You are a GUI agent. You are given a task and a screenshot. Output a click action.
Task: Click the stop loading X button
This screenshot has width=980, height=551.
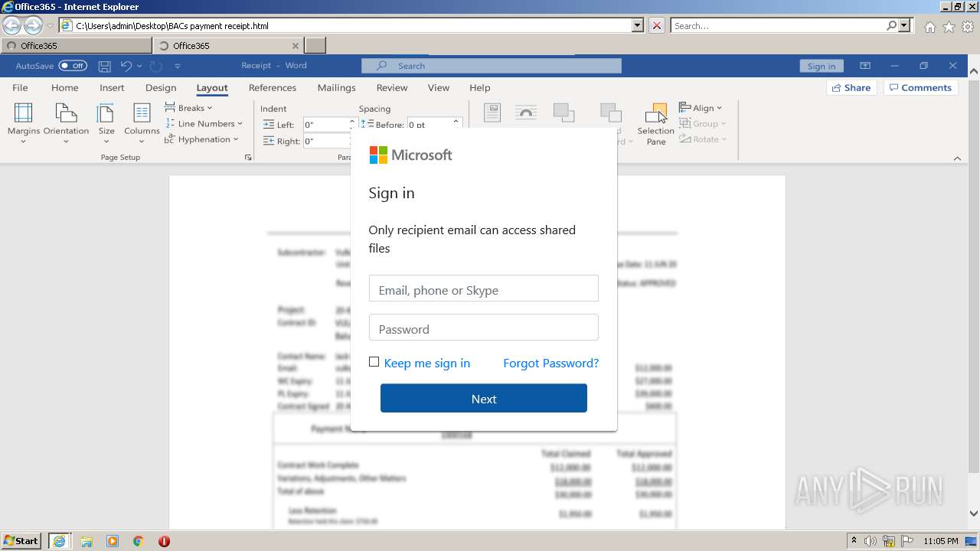tap(657, 25)
